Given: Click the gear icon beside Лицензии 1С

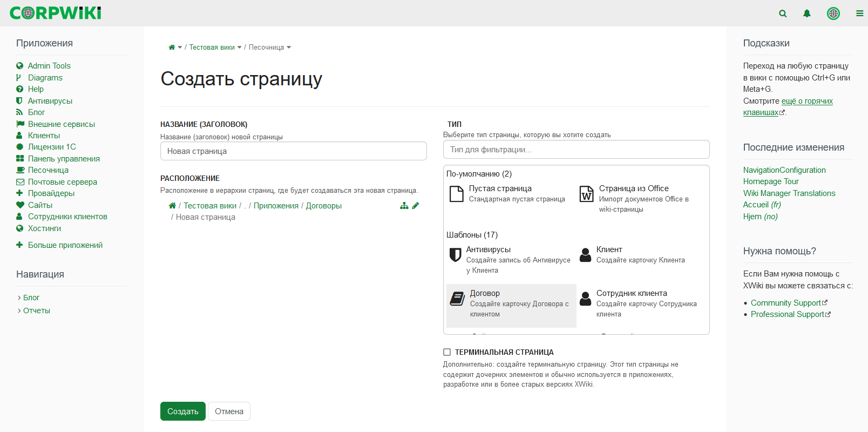Looking at the screenshot, I should coord(20,147).
